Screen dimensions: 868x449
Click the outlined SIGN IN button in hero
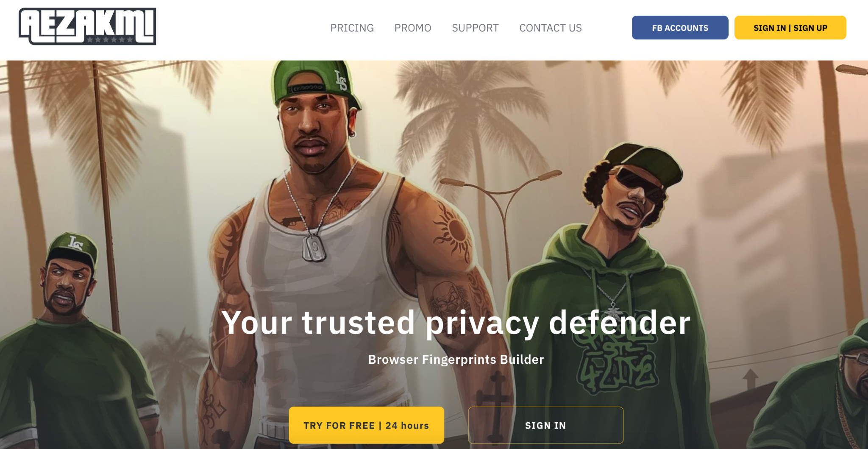coord(545,425)
